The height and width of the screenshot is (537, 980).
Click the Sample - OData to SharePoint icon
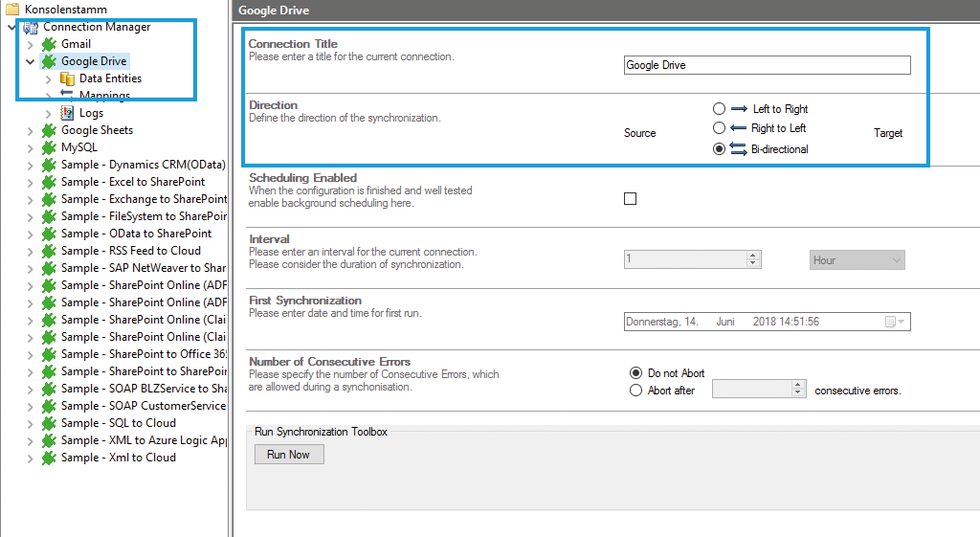pyautogui.click(x=49, y=234)
